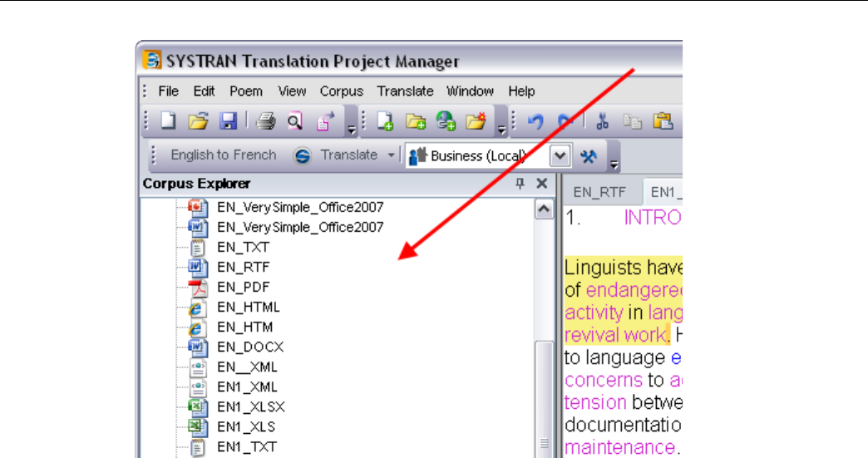Select the EN_VerySimple_Office2007 PowerPoint file

(300, 208)
